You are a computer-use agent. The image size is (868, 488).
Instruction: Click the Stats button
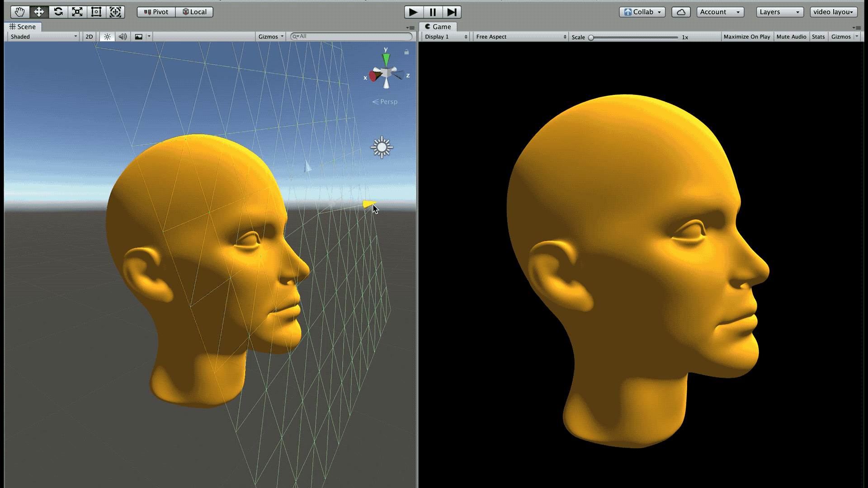click(x=818, y=37)
